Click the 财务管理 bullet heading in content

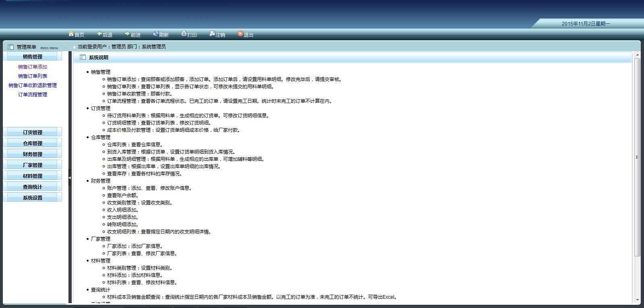[101, 181]
